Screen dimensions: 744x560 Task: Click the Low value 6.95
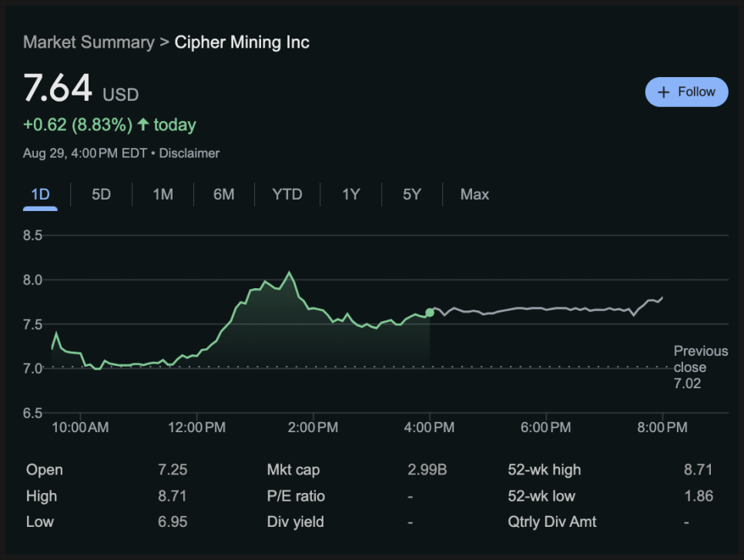[x=173, y=522]
